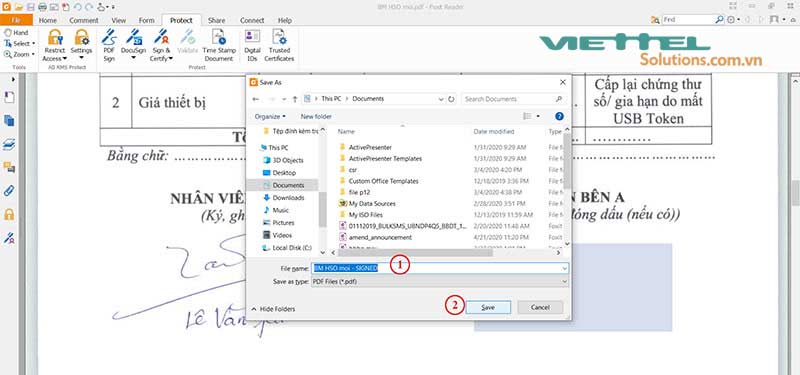Click the Cancel button
The width and height of the screenshot is (800, 375).
coord(540,307)
